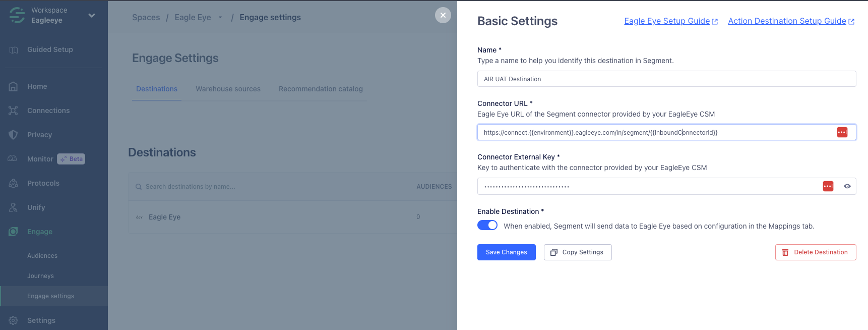This screenshot has width=868, height=330.
Task: Click the Connections nodes icon
Action: (14, 111)
